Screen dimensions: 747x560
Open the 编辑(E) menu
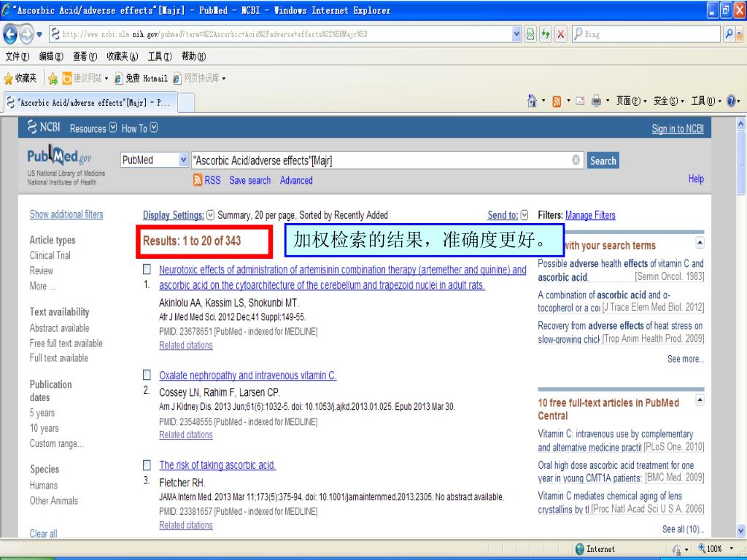click(x=51, y=57)
